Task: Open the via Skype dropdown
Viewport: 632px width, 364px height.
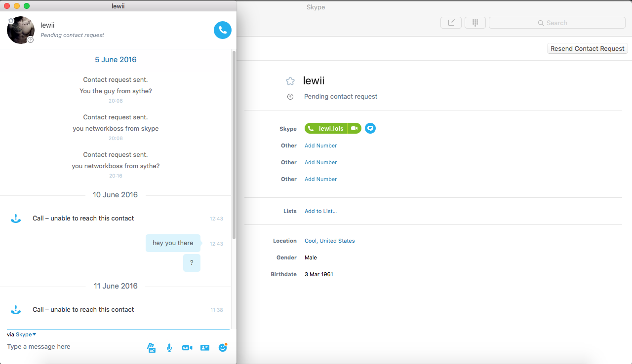Action: pyautogui.click(x=26, y=334)
